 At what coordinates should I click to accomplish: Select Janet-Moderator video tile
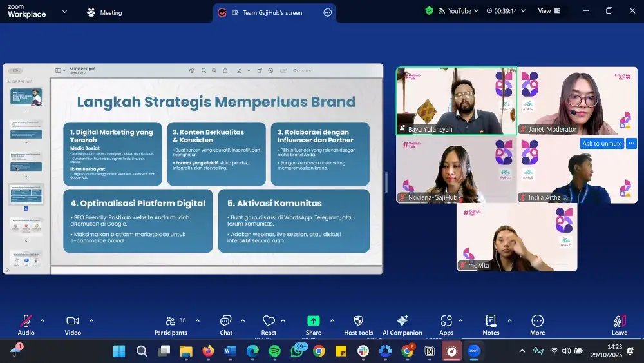(x=578, y=101)
